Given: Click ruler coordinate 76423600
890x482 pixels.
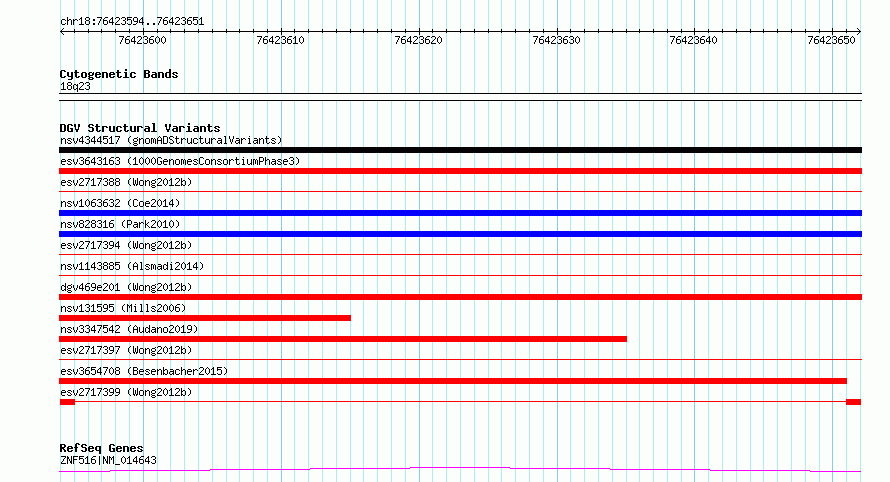Looking at the screenshot, I should click(x=142, y=40).
